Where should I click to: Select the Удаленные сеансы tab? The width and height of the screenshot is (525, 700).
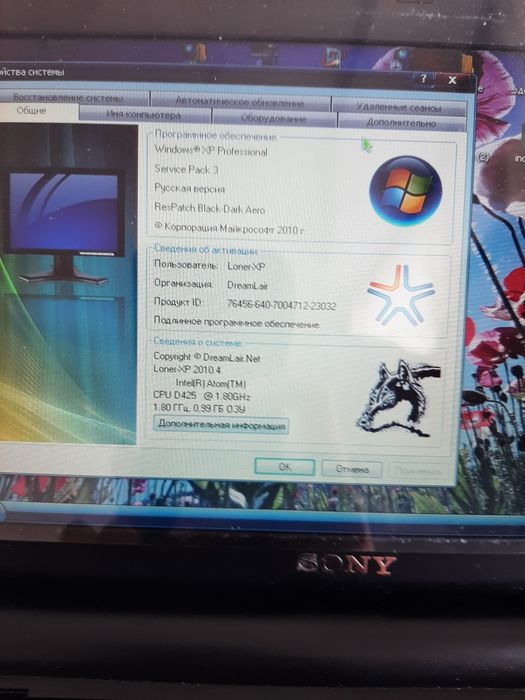click(399, 107)
